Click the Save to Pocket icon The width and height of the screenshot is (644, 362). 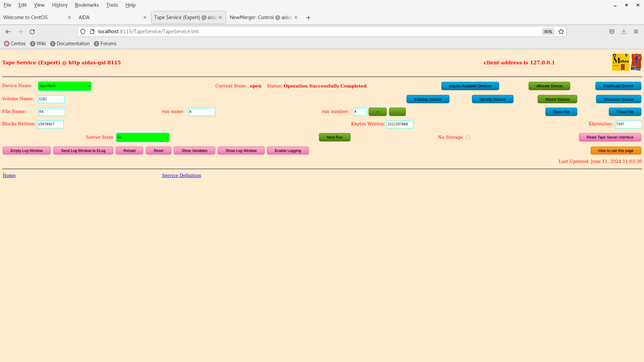pos(611,32)
